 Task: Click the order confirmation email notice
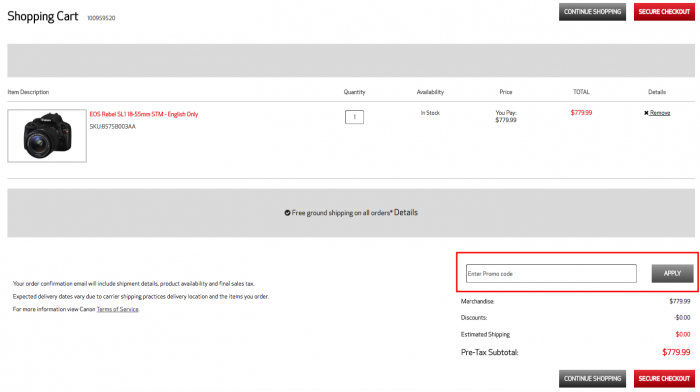pyautogui.click(x=133, y=284)
